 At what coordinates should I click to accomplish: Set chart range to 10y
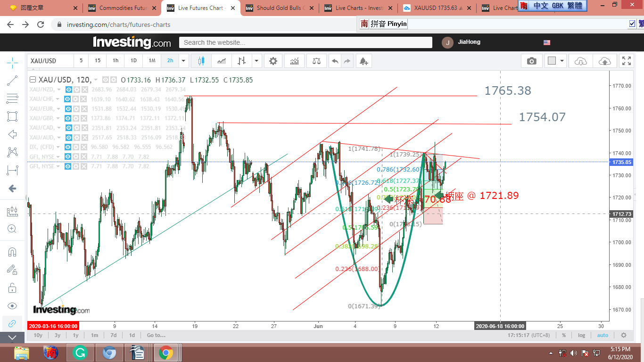click(38, 335)
